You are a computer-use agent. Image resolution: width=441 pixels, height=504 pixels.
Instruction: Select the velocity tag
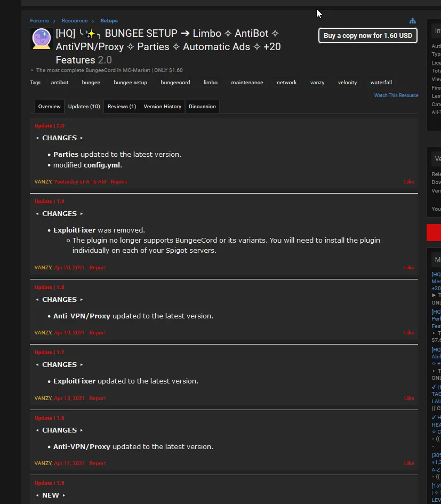point(348,83)
